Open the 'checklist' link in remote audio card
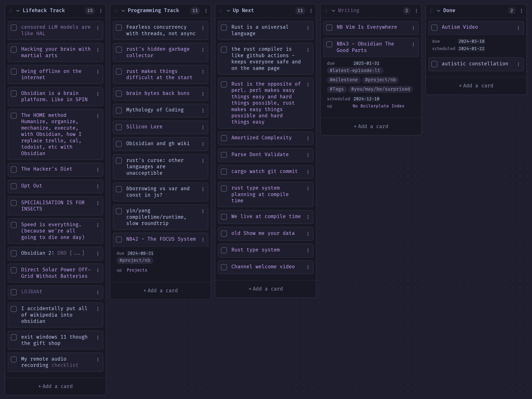Screen dimensions: 532x399 65,365
